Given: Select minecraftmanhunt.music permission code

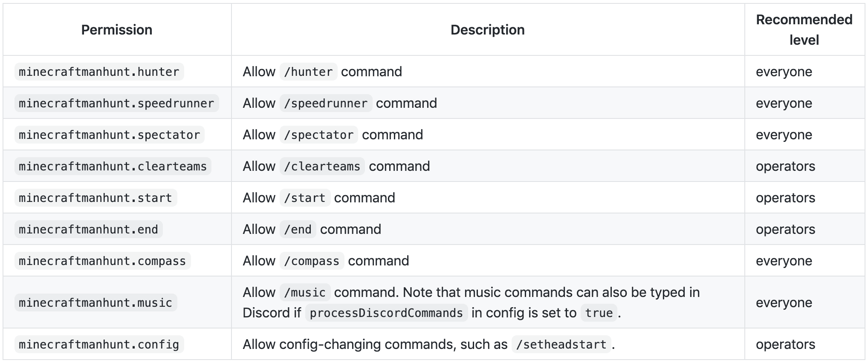Looking at the screenshot, I should click(95, 302).
